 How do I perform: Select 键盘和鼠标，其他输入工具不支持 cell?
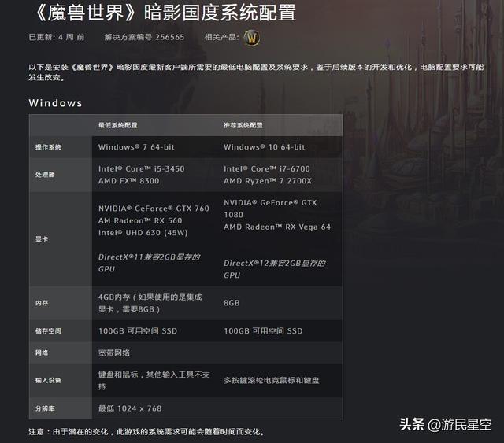point(154,380)
